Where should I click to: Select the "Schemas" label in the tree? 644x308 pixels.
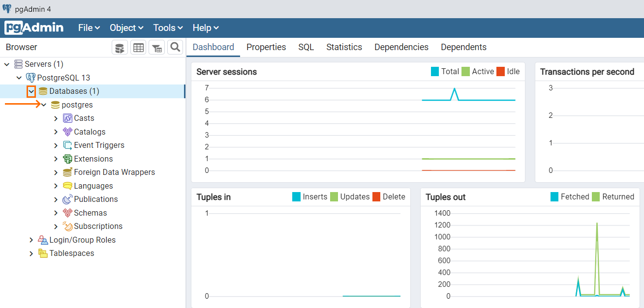tap(91, 213)
